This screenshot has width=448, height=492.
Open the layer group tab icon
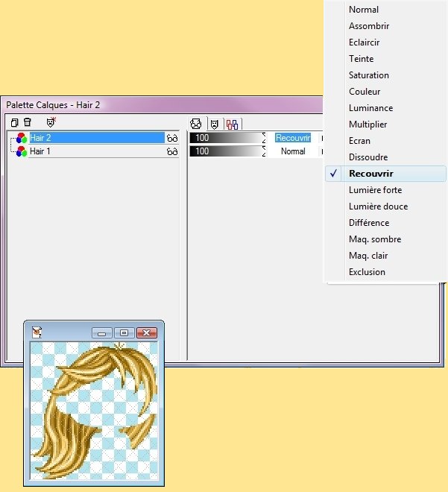point(232,124)
